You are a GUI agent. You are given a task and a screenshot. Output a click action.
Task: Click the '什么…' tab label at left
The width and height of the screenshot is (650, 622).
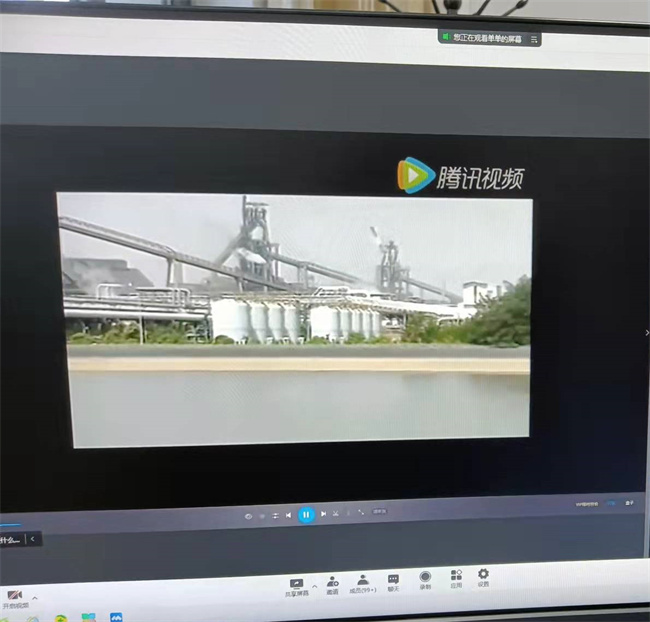click(10, 539)
